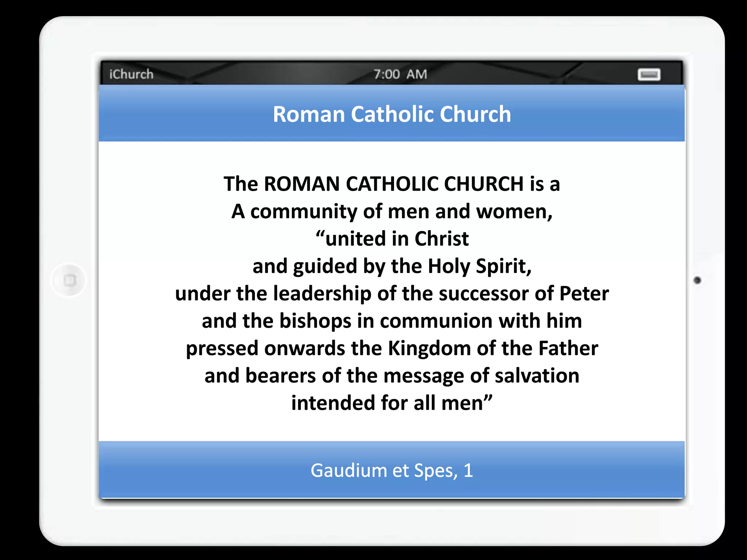Viewport: 747px width, 560px height.
Task: Click 'and the bishops in communion with him'
Action: (392, 321)
